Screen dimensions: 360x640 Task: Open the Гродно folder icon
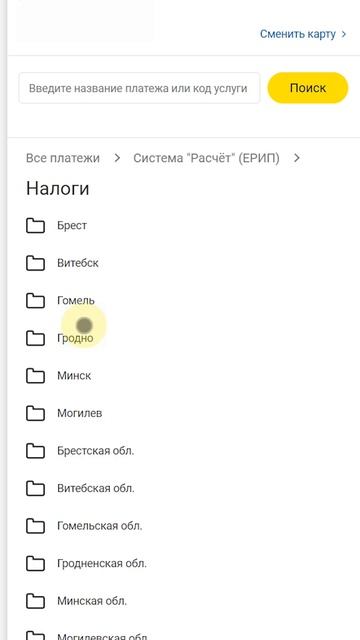pos(36,338)
